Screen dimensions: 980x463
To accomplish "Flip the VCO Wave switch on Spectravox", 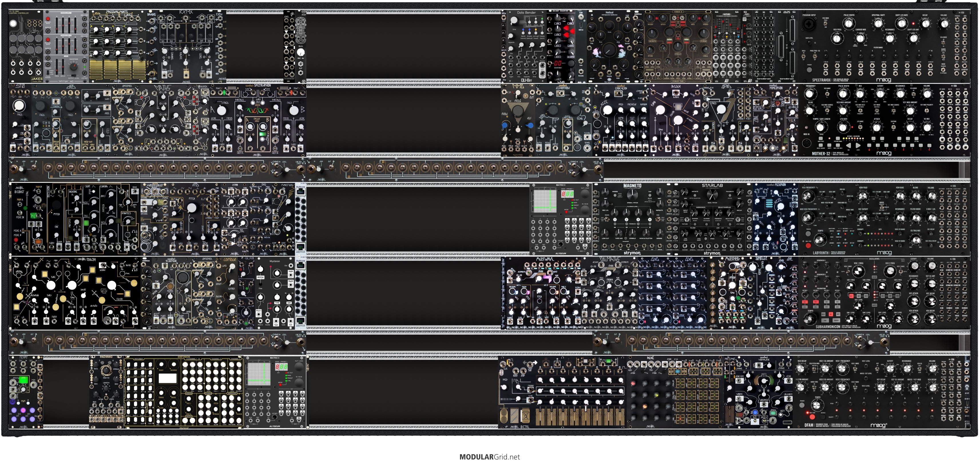I will (826, 23).
